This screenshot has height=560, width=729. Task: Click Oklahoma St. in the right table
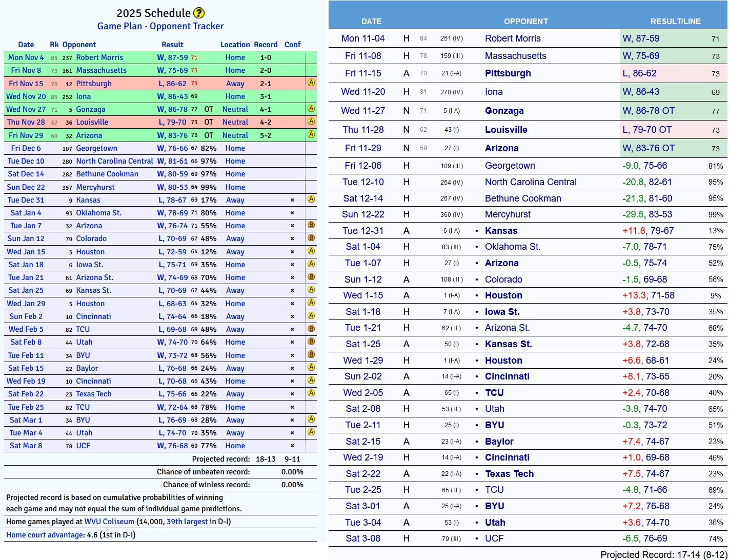pyautogui.click(x=513, y=247)
